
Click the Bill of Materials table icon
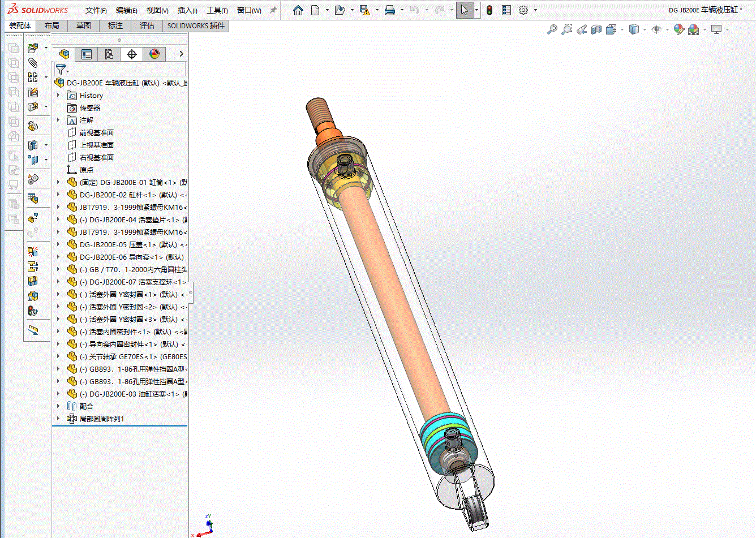[33, 198]
